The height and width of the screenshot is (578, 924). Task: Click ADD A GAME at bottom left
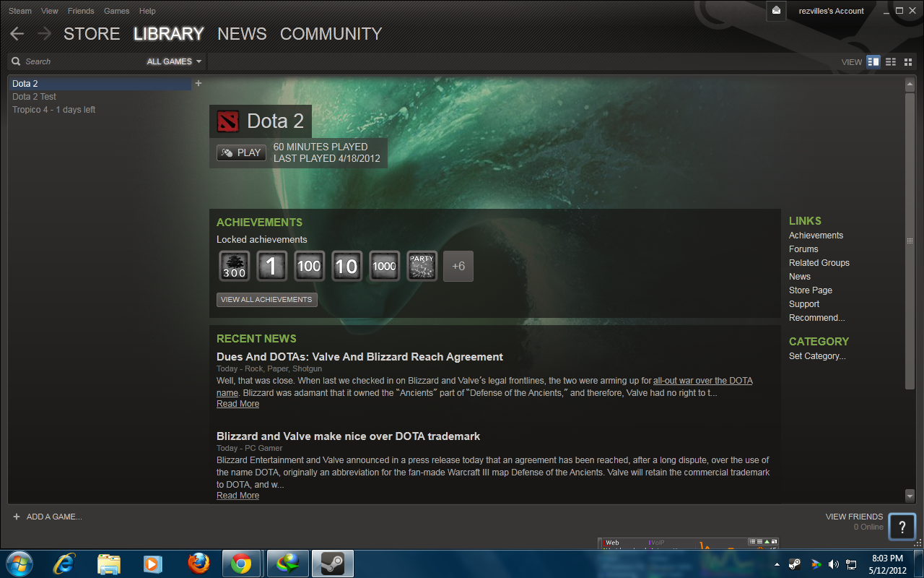click(47, 517)
